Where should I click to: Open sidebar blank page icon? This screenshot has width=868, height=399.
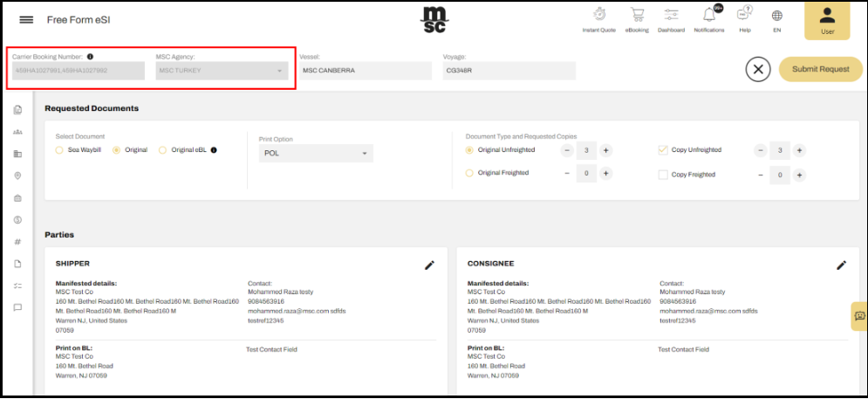(17, 264)
